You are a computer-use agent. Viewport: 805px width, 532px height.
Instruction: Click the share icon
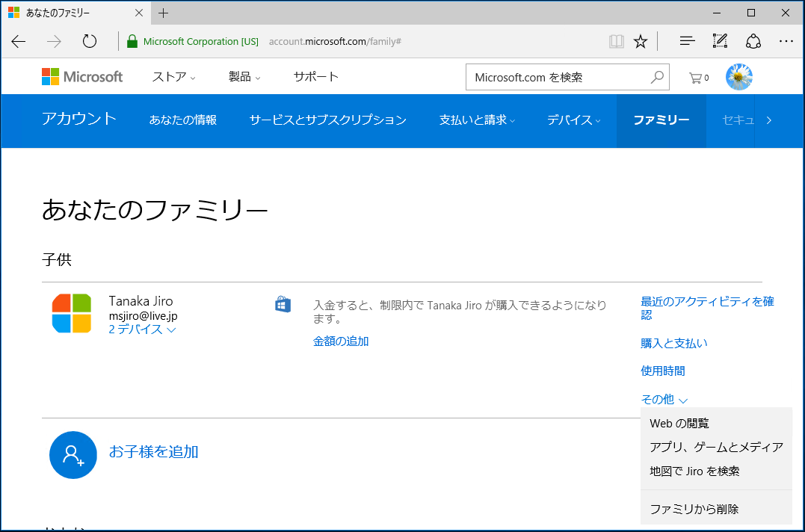pos(753,41)
